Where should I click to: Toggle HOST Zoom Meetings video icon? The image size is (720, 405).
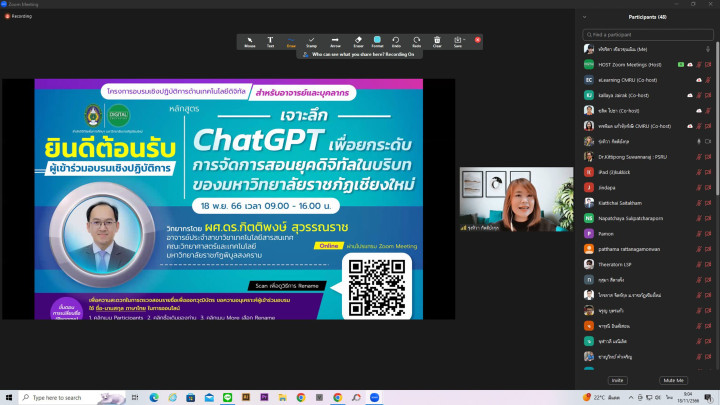click(x=708, y=65)
